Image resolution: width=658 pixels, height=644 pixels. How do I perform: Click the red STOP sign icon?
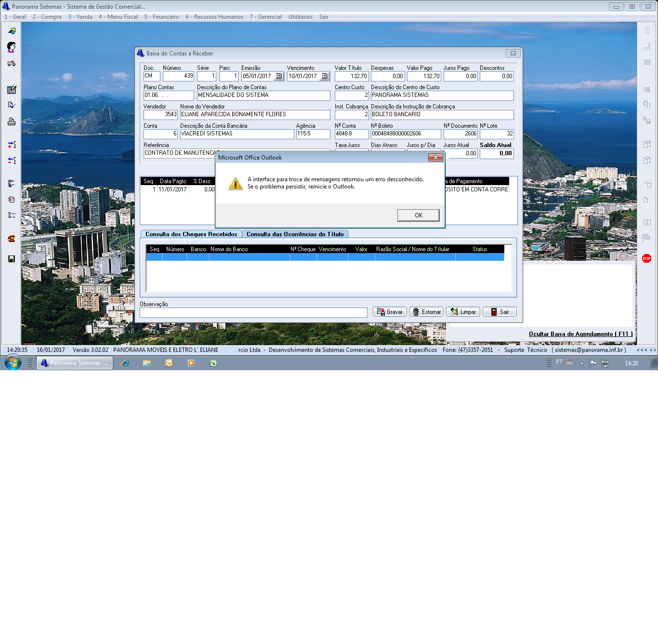click(646, 258)
